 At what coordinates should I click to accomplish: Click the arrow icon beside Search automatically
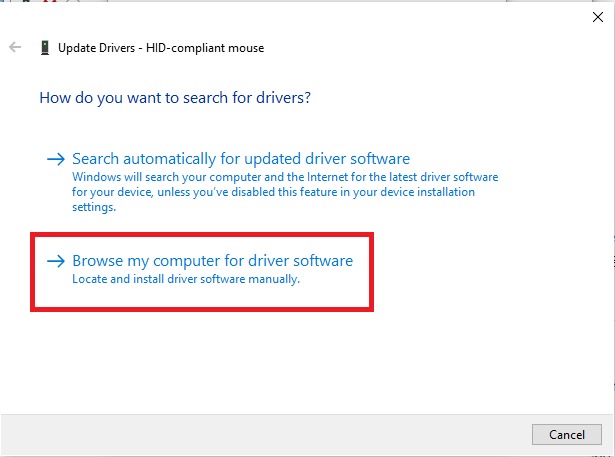(56, 159)
